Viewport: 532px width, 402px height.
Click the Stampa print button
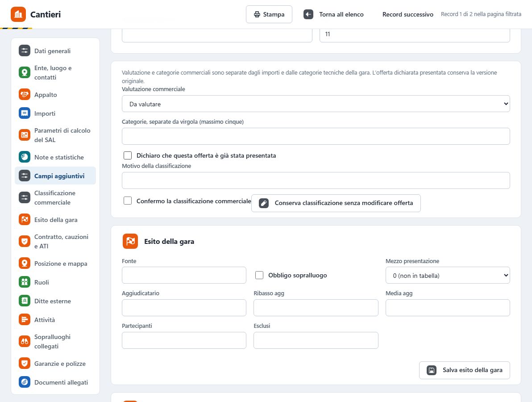pos(269,14)
